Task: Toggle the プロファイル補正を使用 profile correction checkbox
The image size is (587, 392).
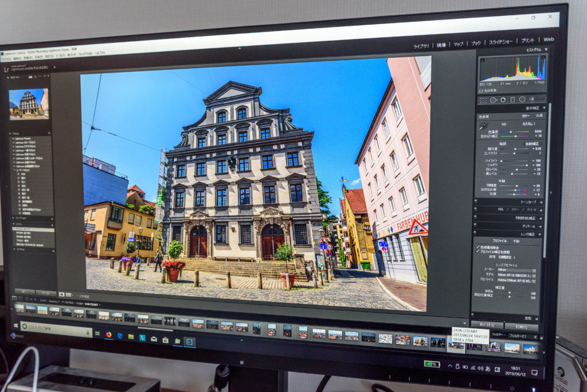Action: 482,252
